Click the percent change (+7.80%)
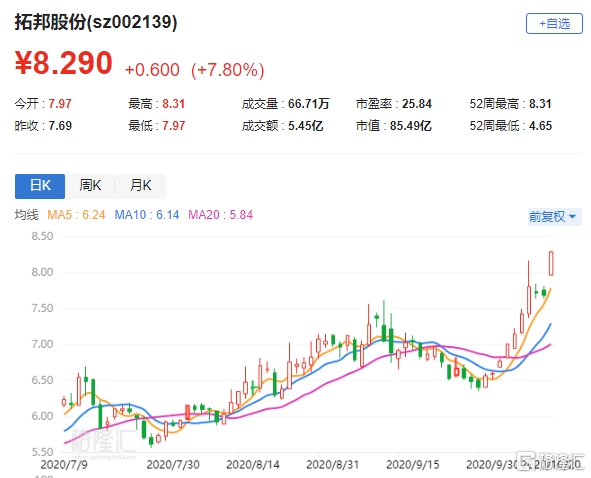Image resolution: width=591 pixels, height=478 pixels. (x=228, y=70)
